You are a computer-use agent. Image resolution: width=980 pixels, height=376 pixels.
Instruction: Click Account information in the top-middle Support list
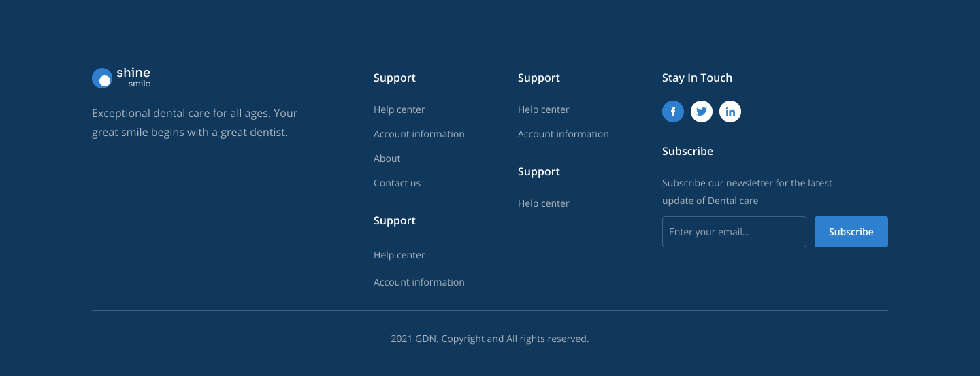[x=563, y=134]
